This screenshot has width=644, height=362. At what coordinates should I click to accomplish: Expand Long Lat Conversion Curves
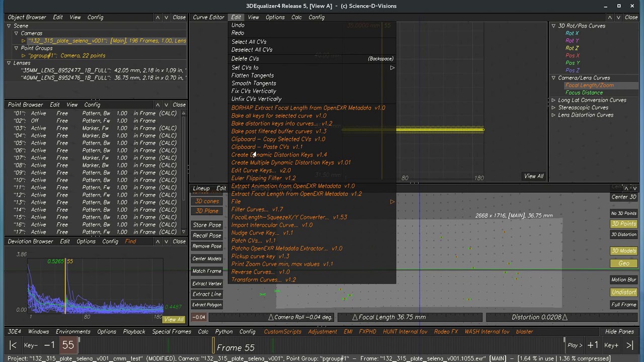(x=553, y=100)
